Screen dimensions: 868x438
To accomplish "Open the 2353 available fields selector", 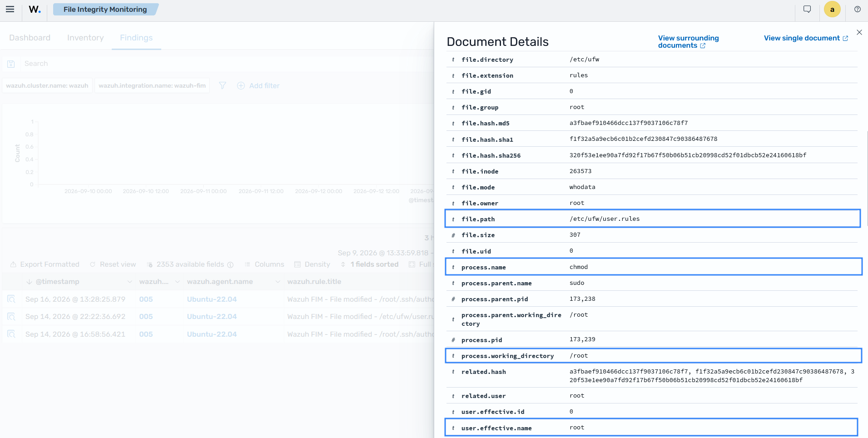I will (x=190, y=264).
